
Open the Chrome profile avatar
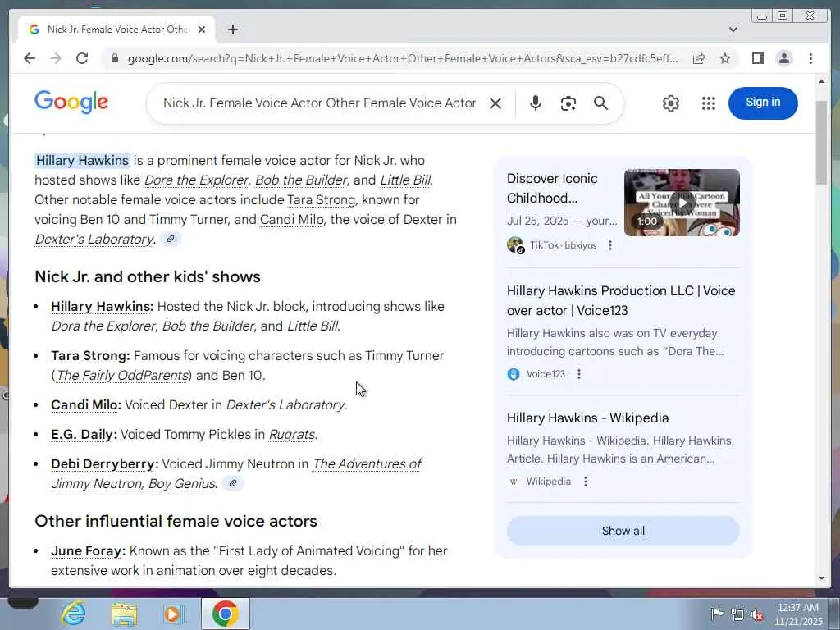[783, 58]
